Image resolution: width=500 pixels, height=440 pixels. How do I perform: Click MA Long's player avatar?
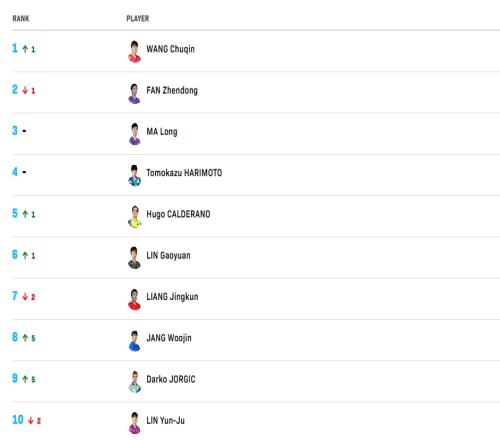point(135,134)
